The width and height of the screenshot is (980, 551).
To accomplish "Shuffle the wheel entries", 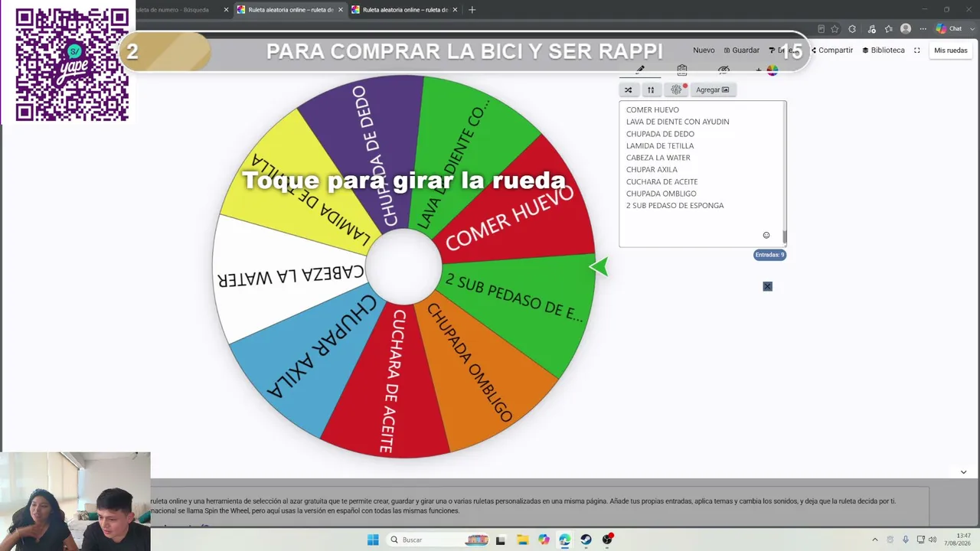I will tap(629, 90).
